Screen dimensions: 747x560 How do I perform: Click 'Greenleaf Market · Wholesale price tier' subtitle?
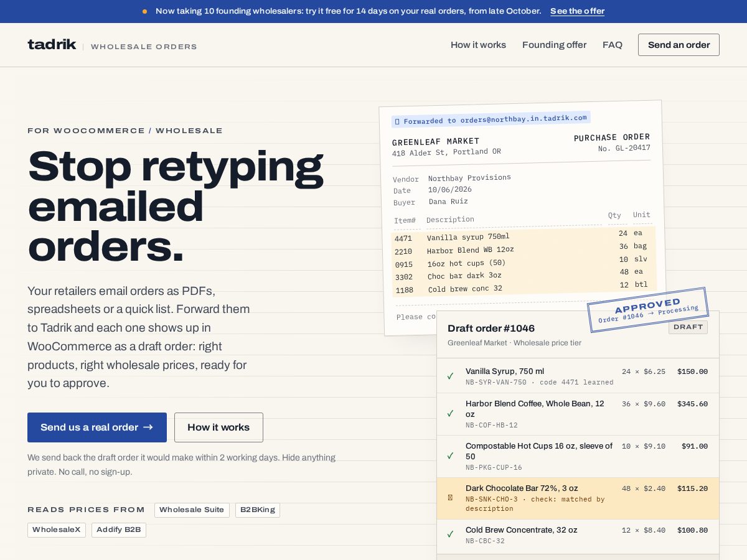click(x=514, y=343)
